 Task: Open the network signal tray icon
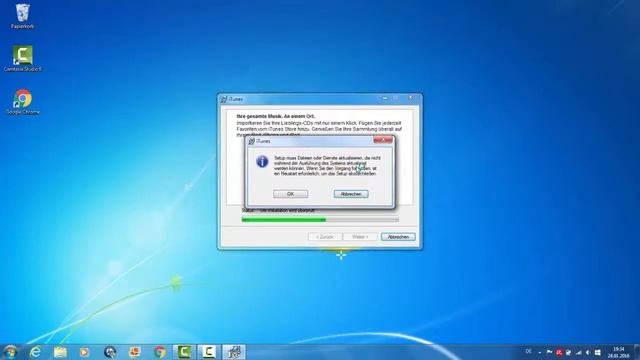pyautogui.click(x=578, y=352)
